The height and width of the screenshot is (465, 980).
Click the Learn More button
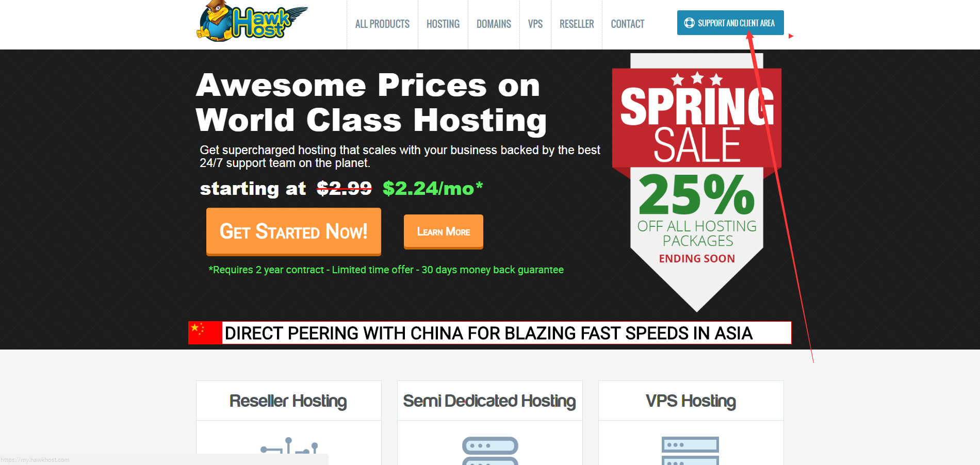(x=444, y=232)
